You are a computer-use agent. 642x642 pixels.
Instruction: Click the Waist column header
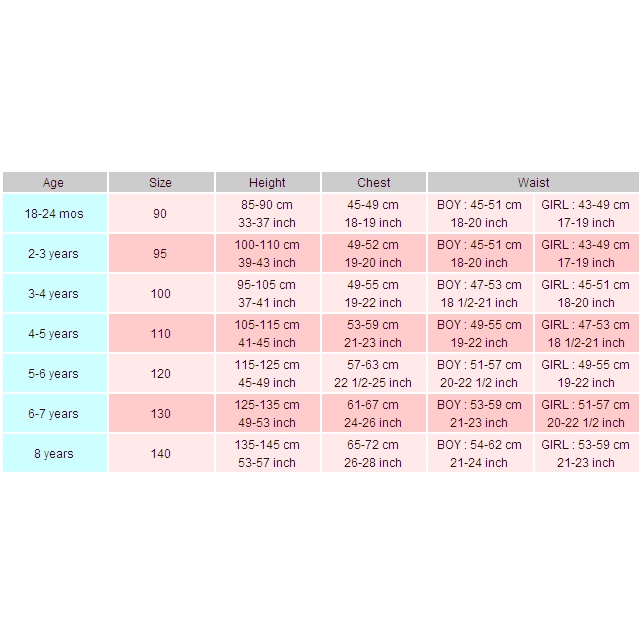[x=533, y=183]
